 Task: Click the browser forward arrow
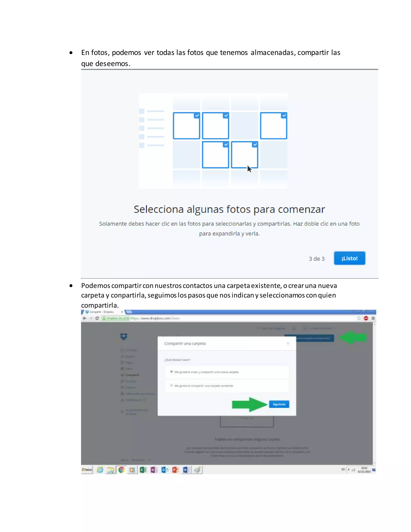tap(91, 318)
